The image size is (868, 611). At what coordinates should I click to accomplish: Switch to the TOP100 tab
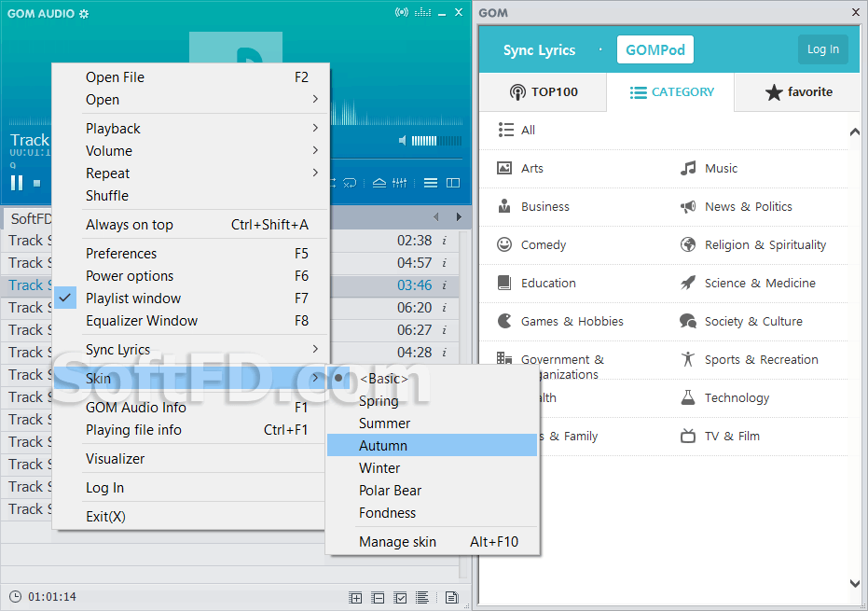(543, 92)
